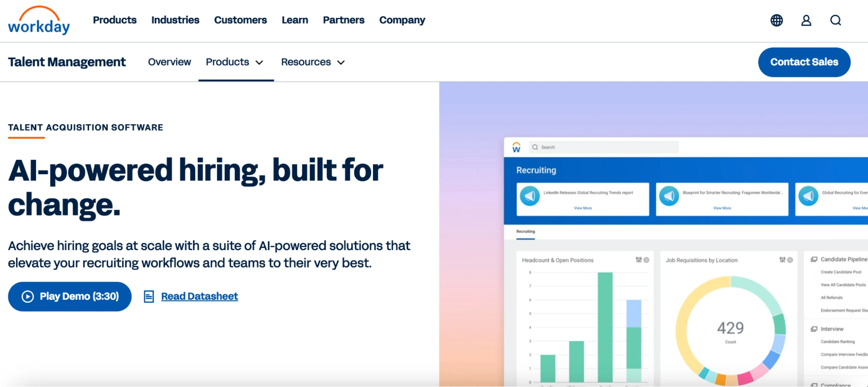This screenshot has width=868, height=387.
Task: Click megaphone icon on Global Recruiting card
Action: tap(809, 196)
